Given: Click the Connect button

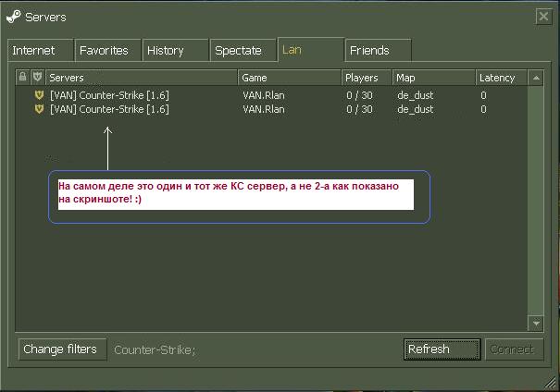Looking at the screenshot, I should coord(515,349).
